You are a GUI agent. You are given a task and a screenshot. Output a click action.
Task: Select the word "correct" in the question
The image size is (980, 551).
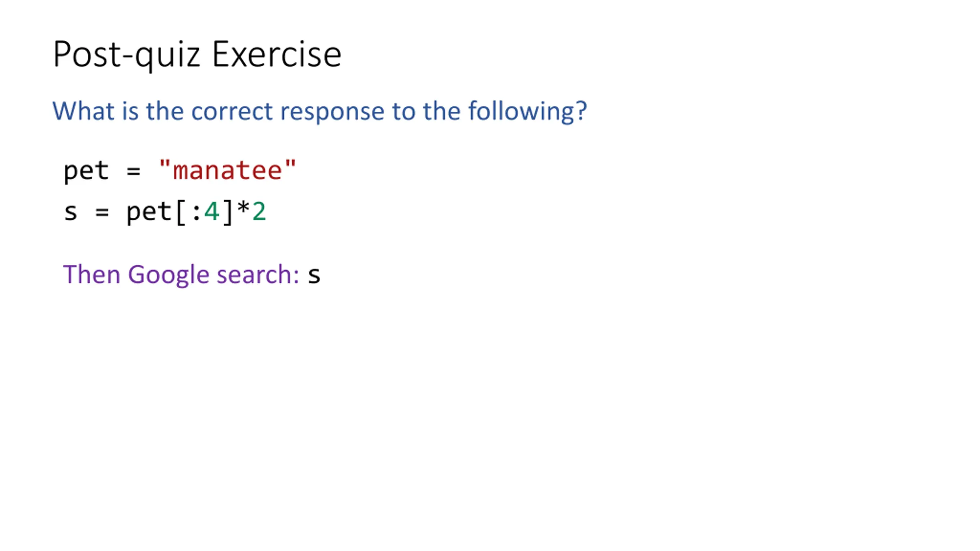232,111
